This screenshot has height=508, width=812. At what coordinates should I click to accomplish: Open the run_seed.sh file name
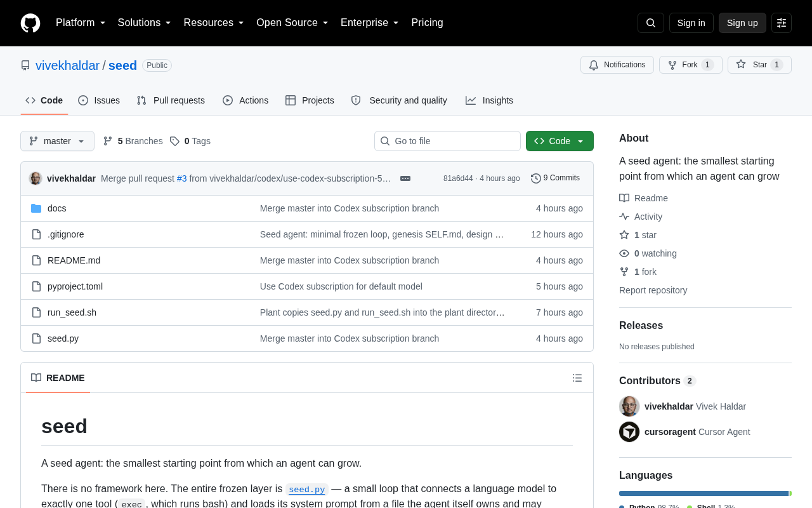(x=72, y=312)
